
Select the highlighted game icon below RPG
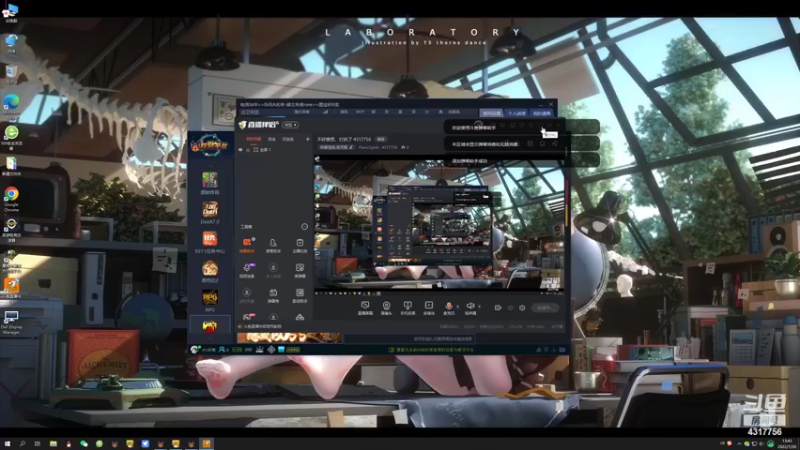(210, 325)
